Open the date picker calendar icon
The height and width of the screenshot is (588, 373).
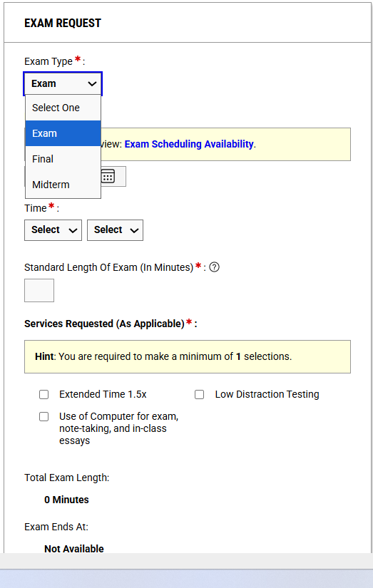[x=108, y=176]
